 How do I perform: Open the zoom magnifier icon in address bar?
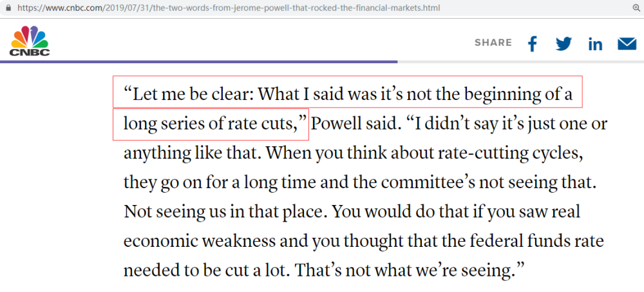(x=636, y=8)
